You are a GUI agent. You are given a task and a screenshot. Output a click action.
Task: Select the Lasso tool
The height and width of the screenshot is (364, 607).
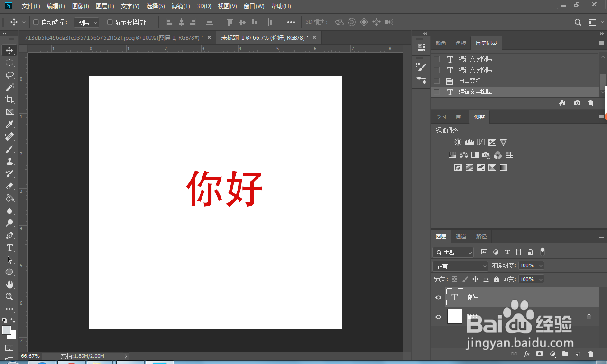[x=9, y=75]
